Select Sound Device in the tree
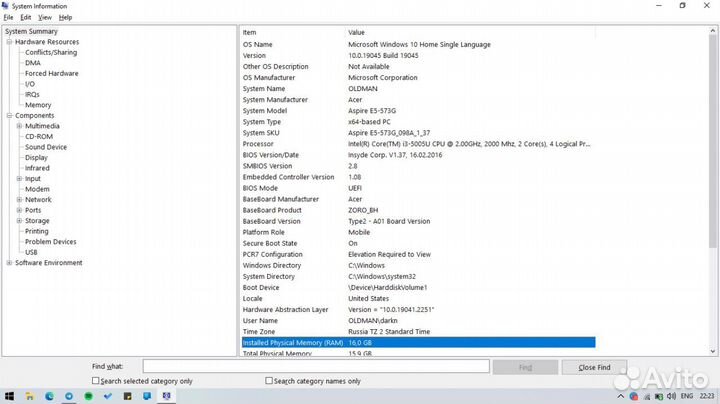 click(x=46, y=147)
